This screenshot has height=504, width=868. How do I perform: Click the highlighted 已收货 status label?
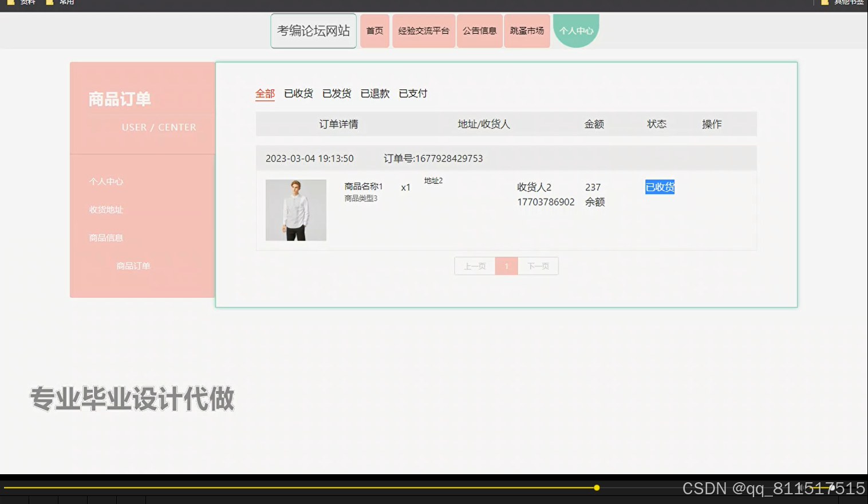tap(660, 187)
